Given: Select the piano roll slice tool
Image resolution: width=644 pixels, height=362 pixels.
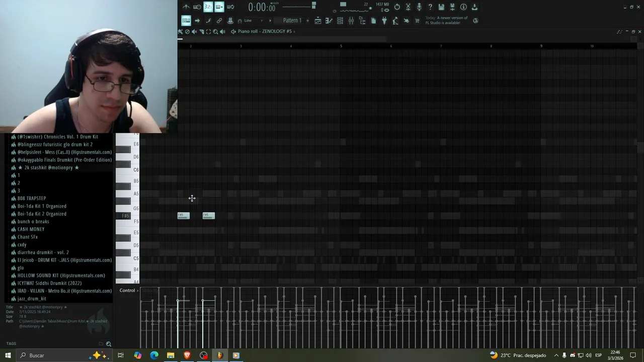Looking at the screenshot, I should (201, 31).
